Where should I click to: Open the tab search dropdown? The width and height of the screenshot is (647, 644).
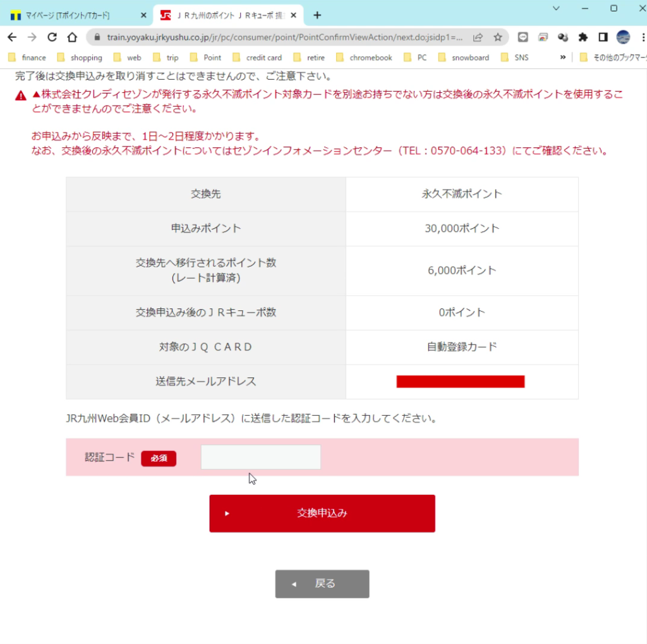tap(556, 8)
